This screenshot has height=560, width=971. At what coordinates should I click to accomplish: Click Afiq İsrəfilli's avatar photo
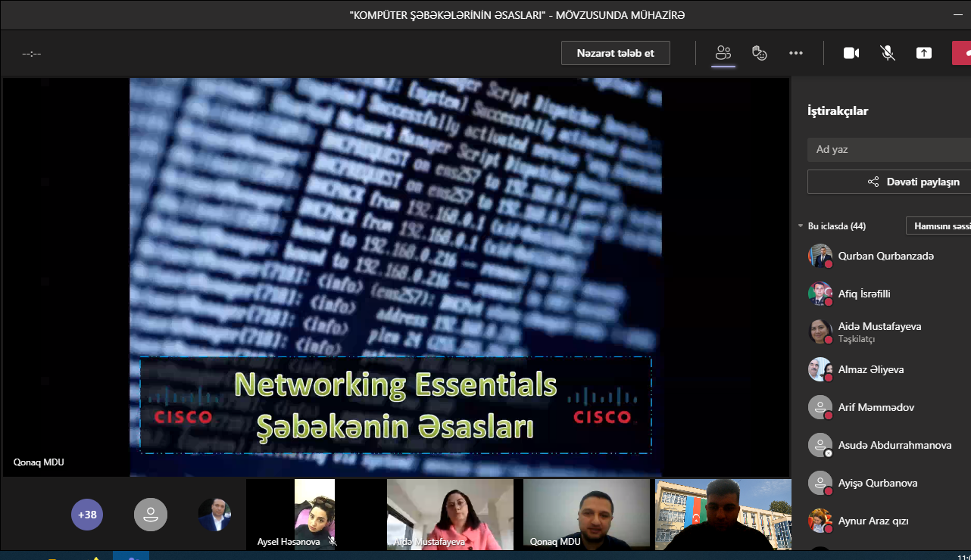tap(820, 294)
